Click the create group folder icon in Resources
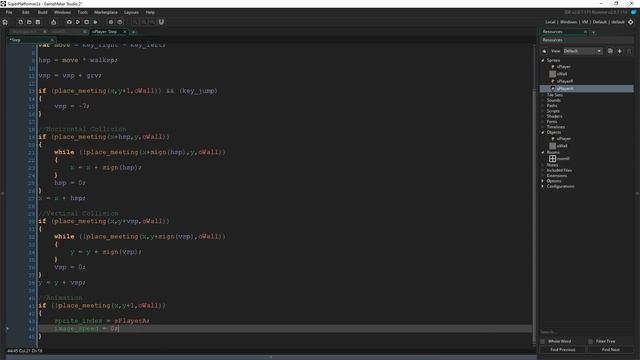The width and height of the screenshot is (640, 360). point(610,51)
